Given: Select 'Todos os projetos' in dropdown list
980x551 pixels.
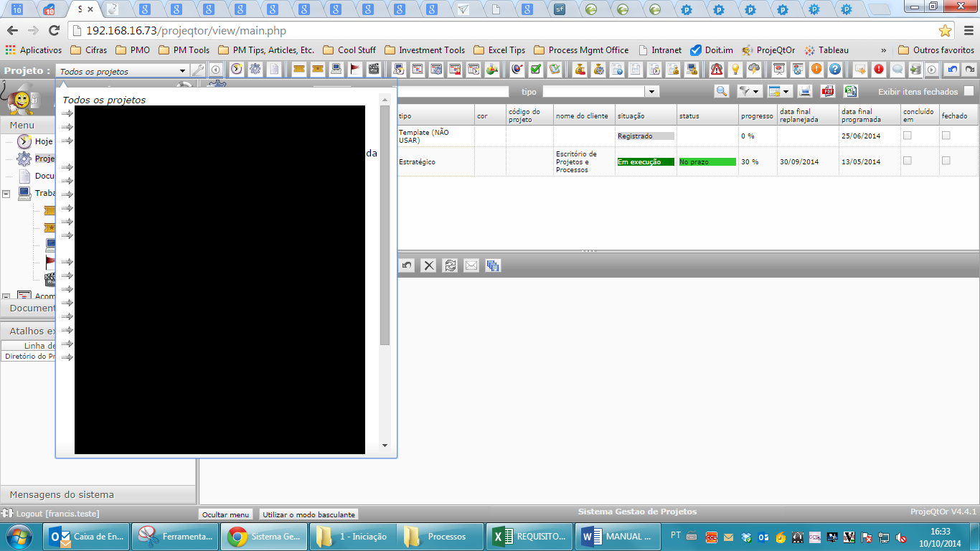Looking at the screenshot, I should [x=104, y=100].
